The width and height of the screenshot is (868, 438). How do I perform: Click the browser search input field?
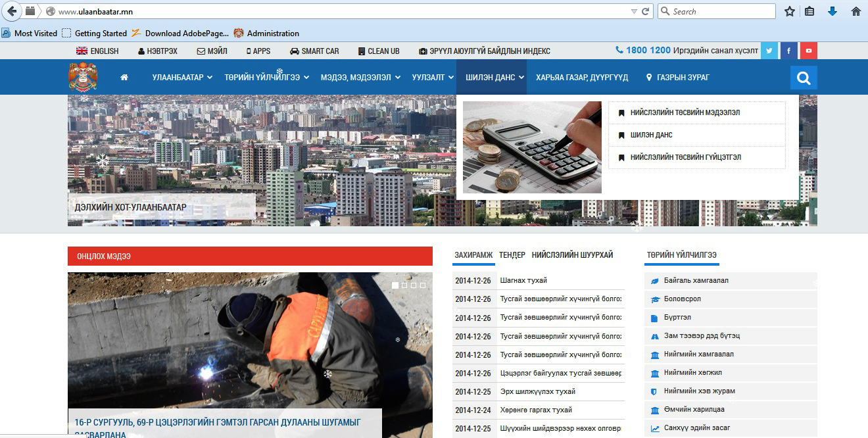pyautogui.click(x=721, y=11)
